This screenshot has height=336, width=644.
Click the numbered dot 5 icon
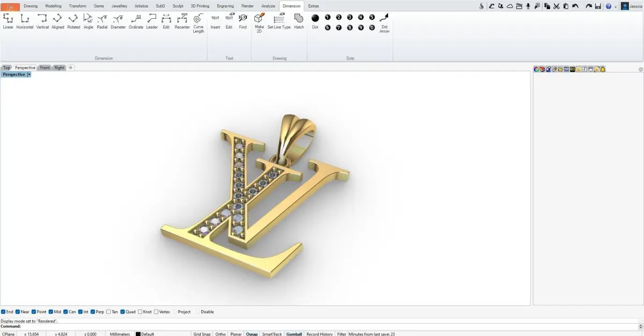point(372,17)
